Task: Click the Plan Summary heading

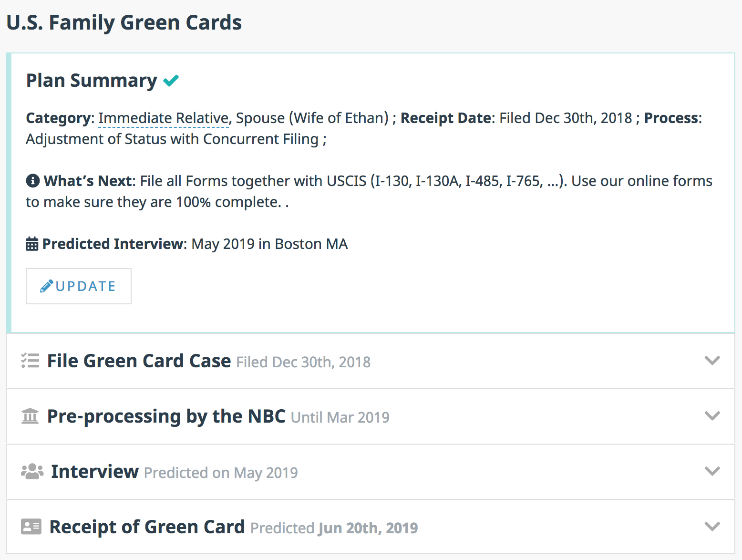Action: (x=92, y=81)
